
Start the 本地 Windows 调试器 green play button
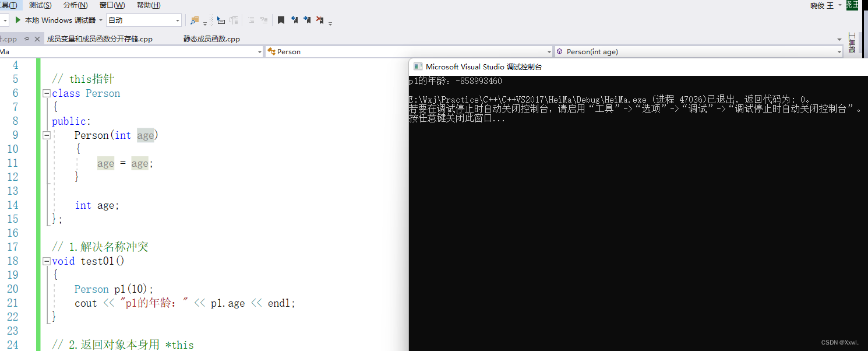pyautogui.click(x=18, y=20)
